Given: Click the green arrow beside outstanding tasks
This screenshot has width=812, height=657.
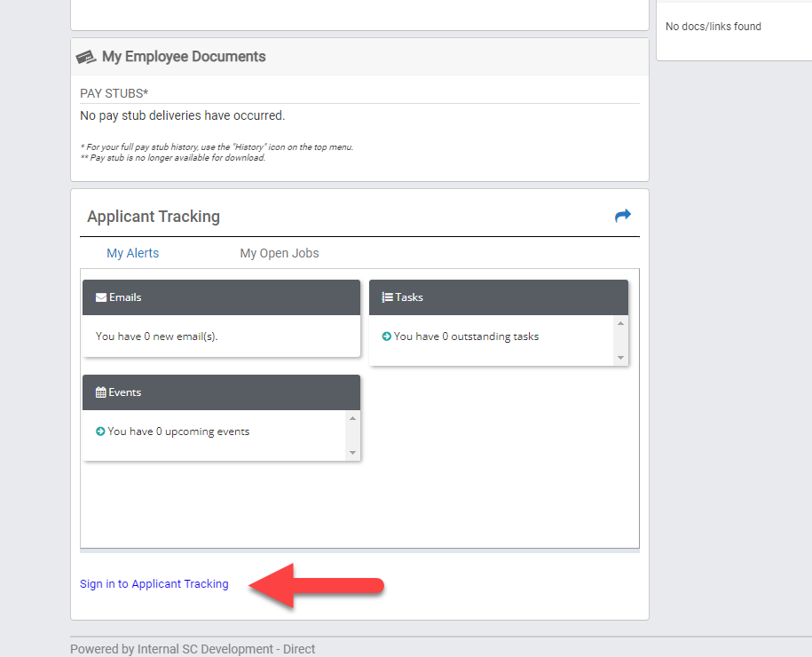Looking at the screenshot, I should [x=387, y=336].
